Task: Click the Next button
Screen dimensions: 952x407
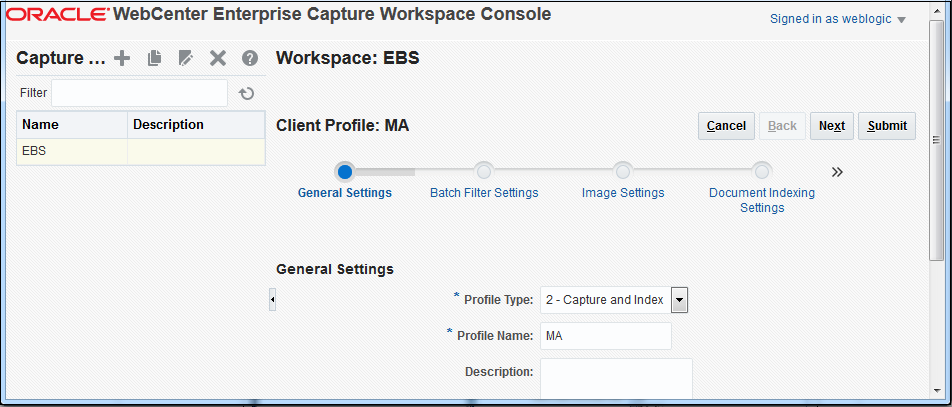Action: tap(831, 125)
